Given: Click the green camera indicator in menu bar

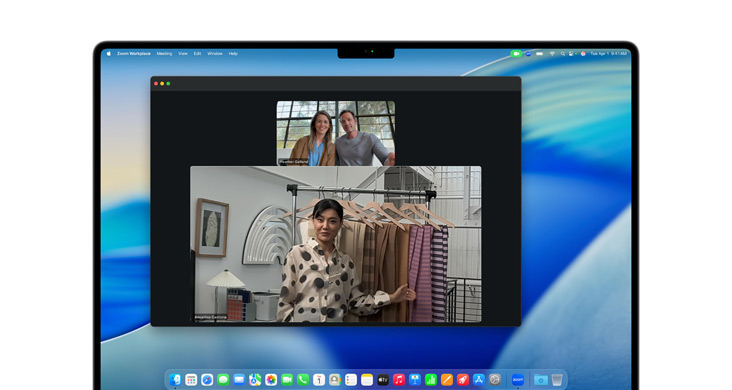Looking at the screenshot, I should point(516,54).
